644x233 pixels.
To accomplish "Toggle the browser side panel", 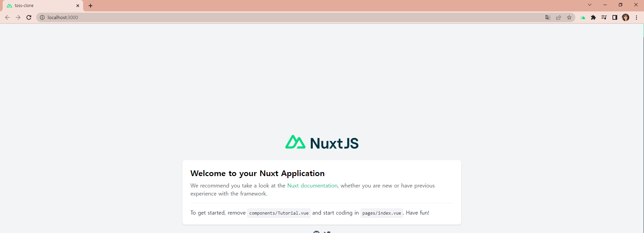I will (x=615, y=17).
